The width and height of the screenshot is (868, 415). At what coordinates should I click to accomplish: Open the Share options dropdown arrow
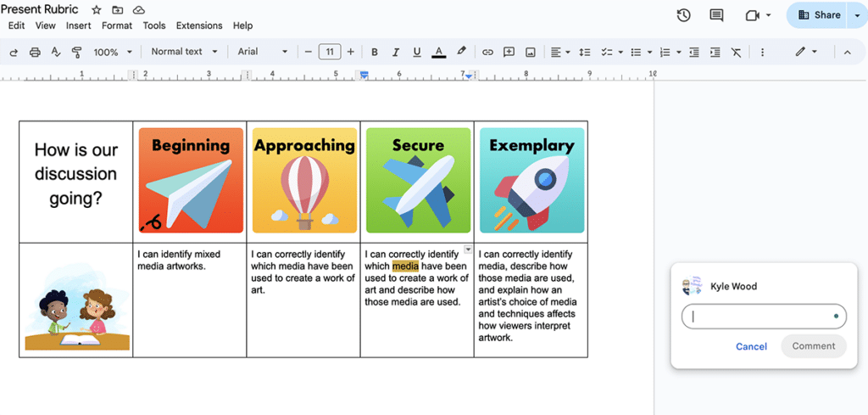coord(856,15)
